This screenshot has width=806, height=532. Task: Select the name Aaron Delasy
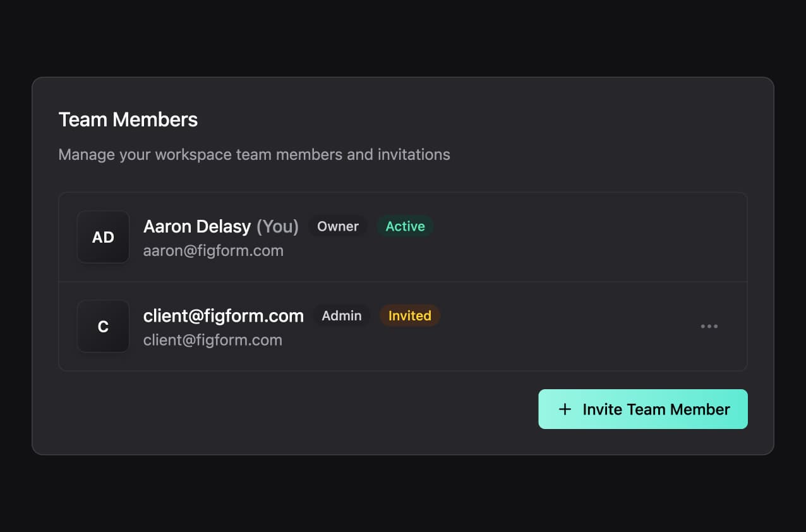pyautogui.click(x=196, y=226)
